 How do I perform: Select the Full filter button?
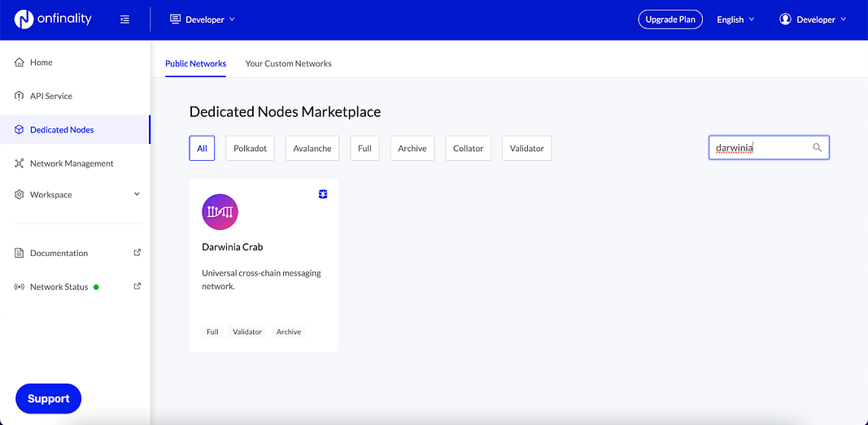tap(364, 148)
